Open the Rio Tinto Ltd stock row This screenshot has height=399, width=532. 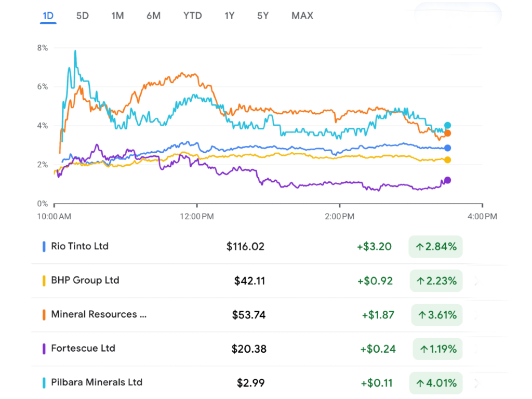click(x=252, y=247)
